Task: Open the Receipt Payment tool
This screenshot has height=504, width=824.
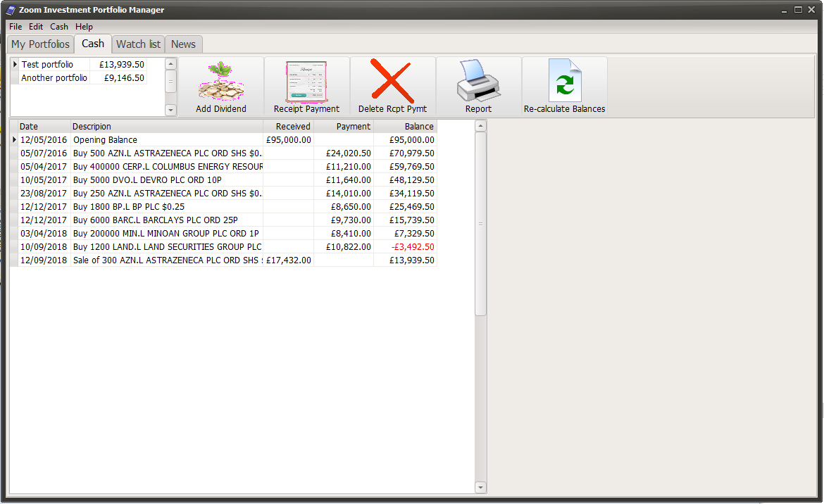Action: click(x=306, y=84)
